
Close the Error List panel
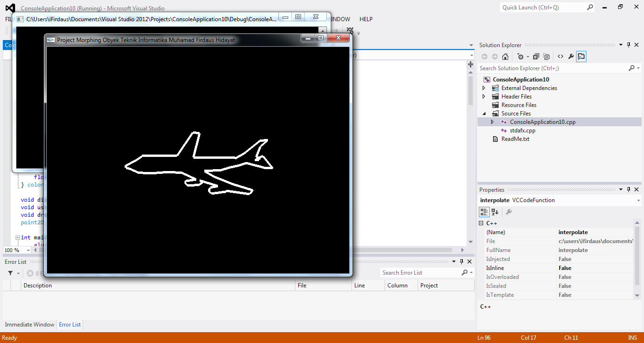[469, 262]
